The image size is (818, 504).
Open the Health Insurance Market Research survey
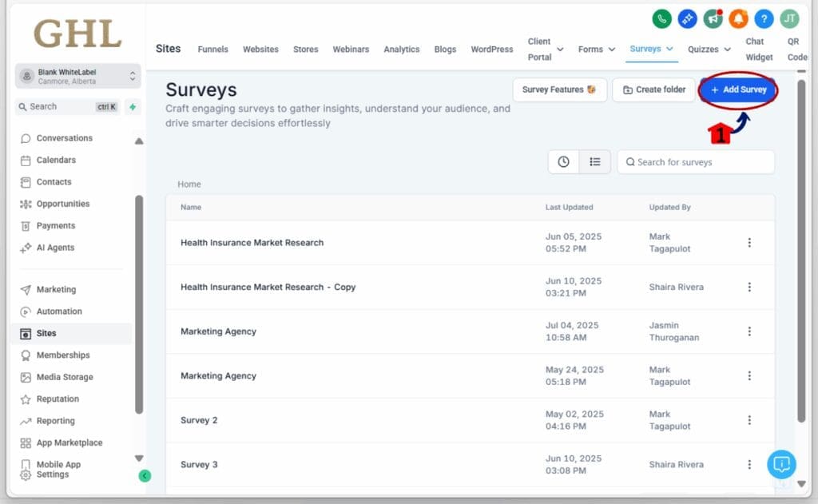click(252, 243)
